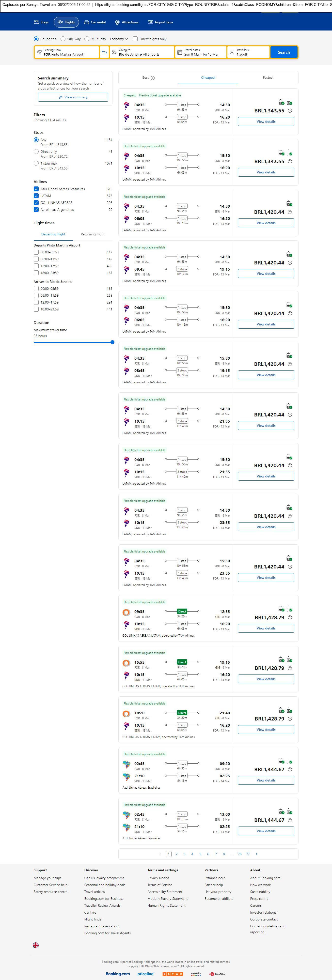
Task: Switch to the Returning flight tab
Action: [x=93, y=234]
